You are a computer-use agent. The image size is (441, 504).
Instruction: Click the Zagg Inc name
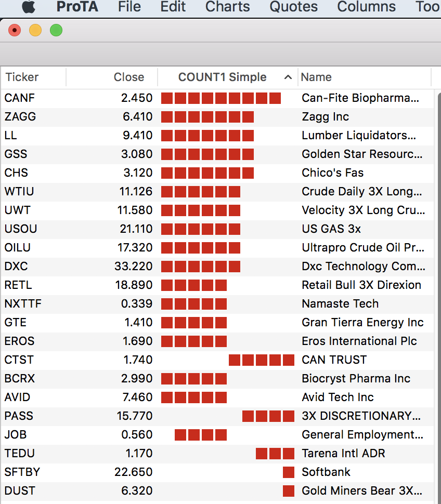[325, 117]
